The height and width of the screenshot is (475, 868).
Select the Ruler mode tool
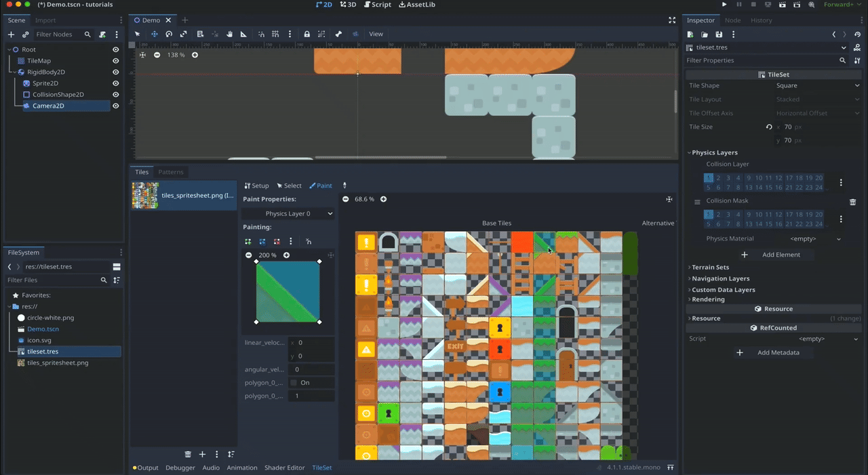(243, 34)
